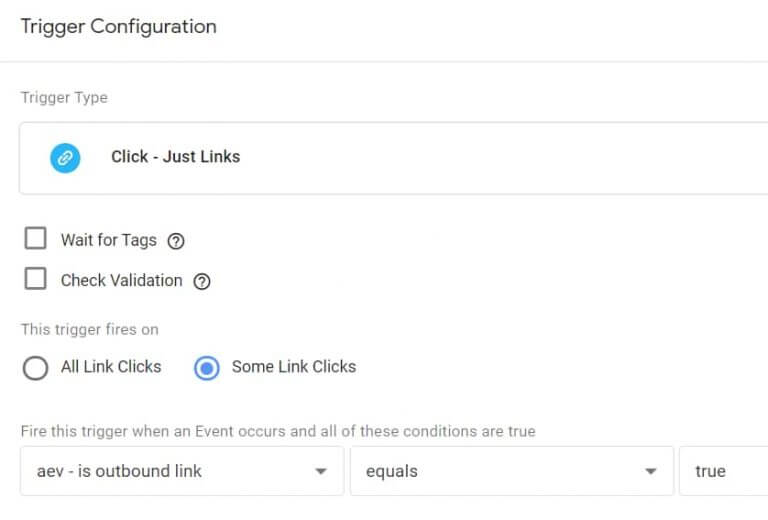Choose trigger type 'Click - Just Links'
The height and width of the screenshot is (520, 768).
(175, 157)
